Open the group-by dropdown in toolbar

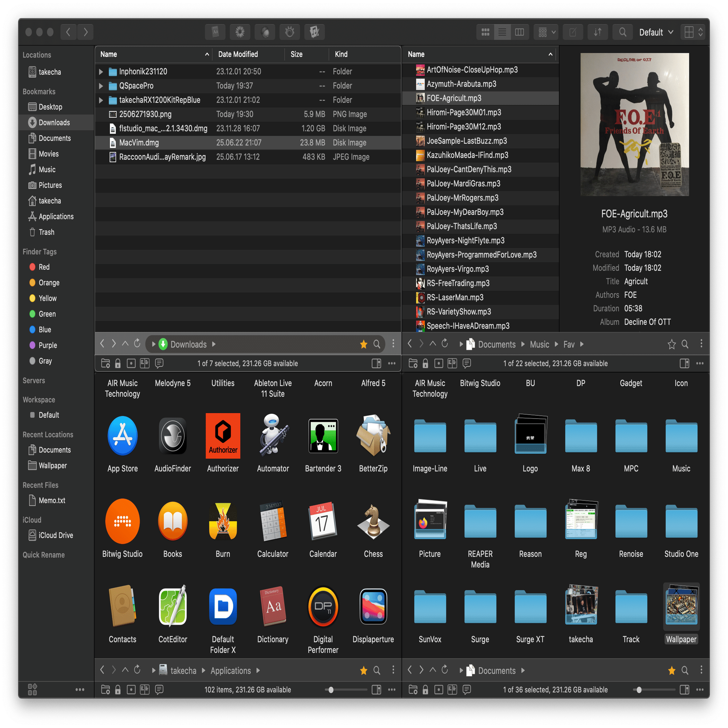point(545,32)
